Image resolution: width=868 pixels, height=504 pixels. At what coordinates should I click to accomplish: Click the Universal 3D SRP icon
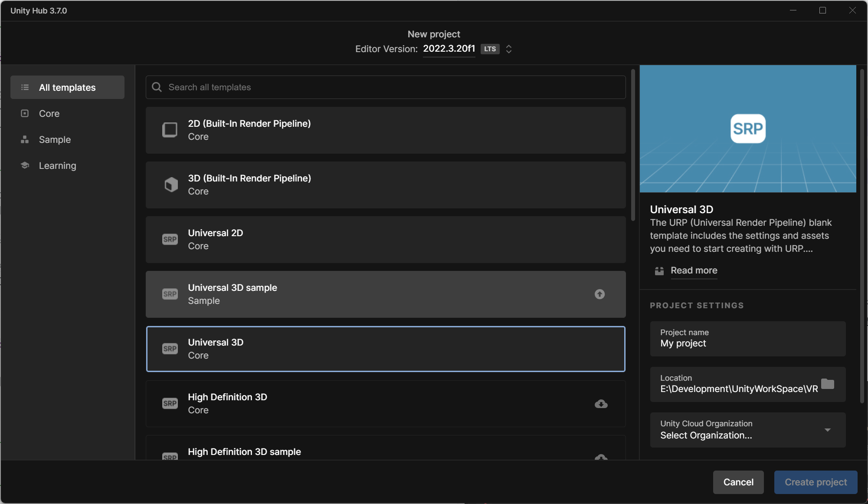[x=170, y=349]
